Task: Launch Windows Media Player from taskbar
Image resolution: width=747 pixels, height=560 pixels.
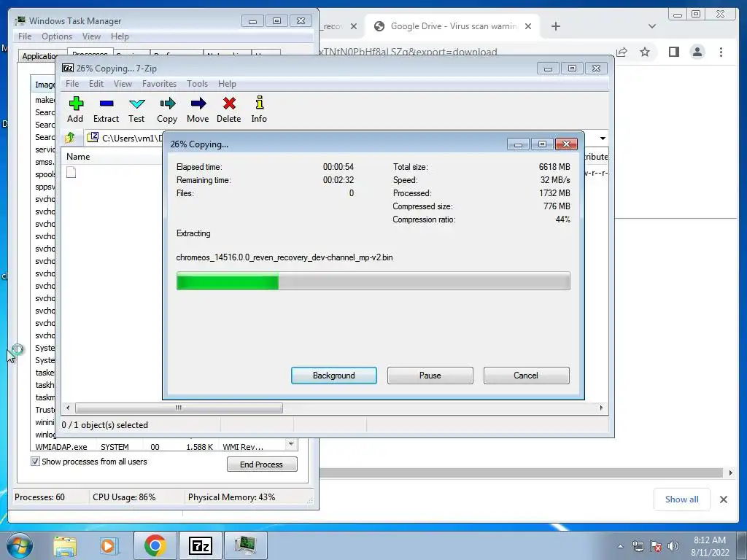Action: pos(108,545)
